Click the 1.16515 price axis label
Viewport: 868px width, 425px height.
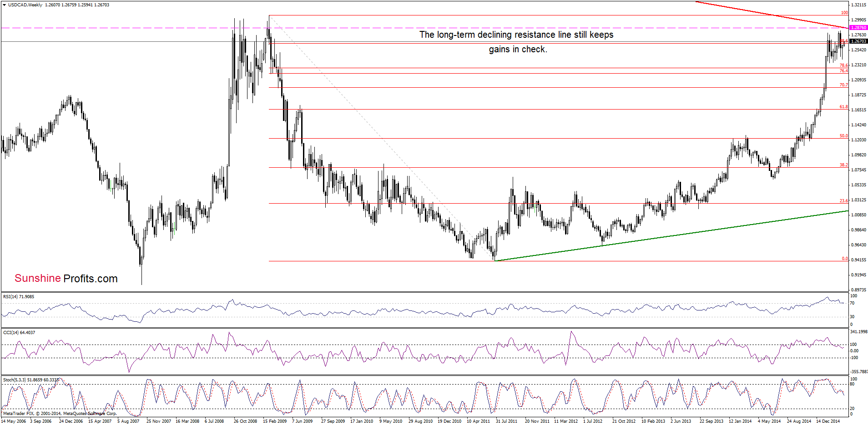tap(858, 110)
